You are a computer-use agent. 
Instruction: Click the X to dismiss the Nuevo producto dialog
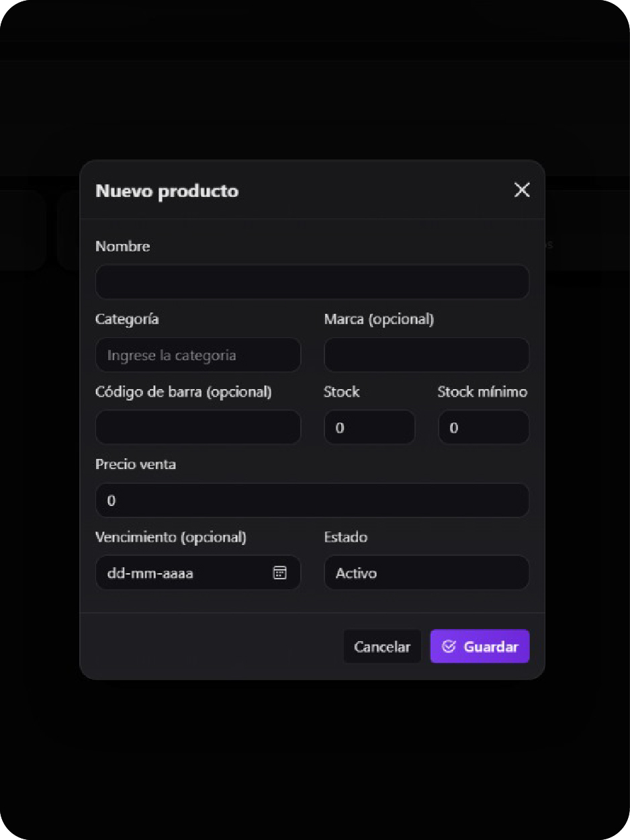(522, 190)
